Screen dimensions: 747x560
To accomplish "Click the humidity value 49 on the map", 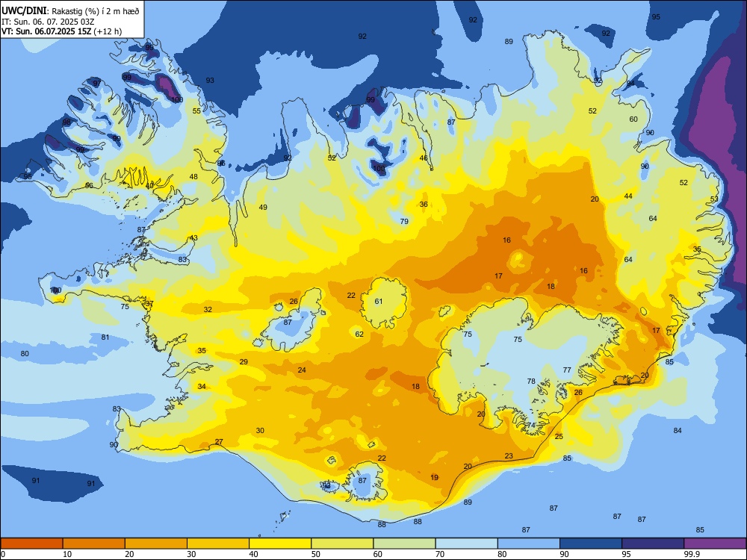I will (x=263, y=207).
